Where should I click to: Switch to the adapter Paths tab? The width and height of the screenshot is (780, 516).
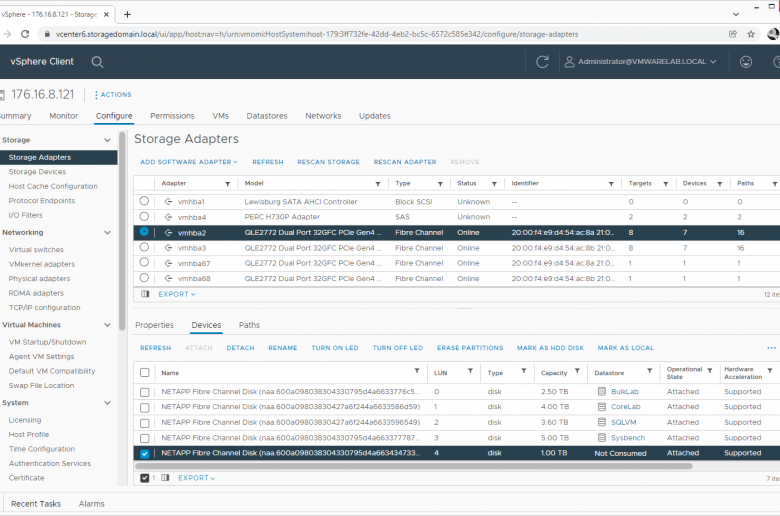(249, 325)
